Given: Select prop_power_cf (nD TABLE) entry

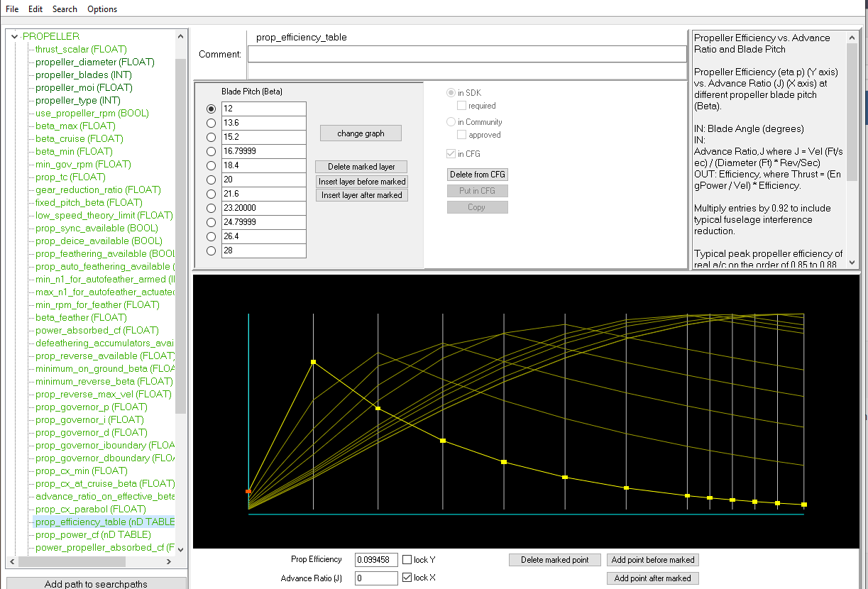Looking at the screenshot, I should coord(93,534).
